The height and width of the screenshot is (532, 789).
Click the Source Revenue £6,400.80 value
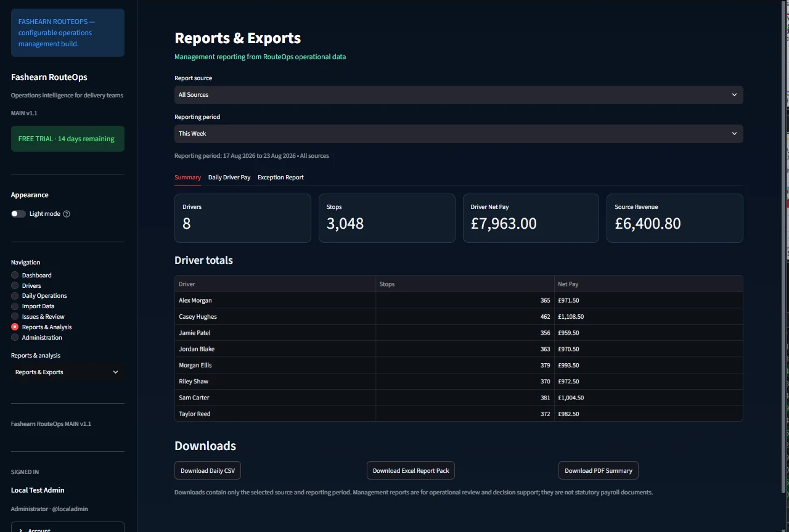pyautogui.click(x=648, y=223)
